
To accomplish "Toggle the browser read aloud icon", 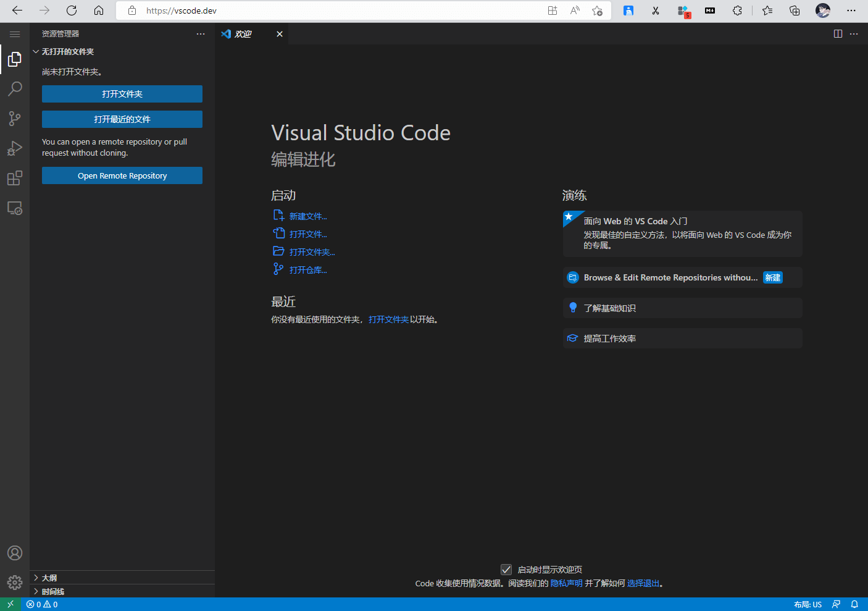I will click(575, 11).
